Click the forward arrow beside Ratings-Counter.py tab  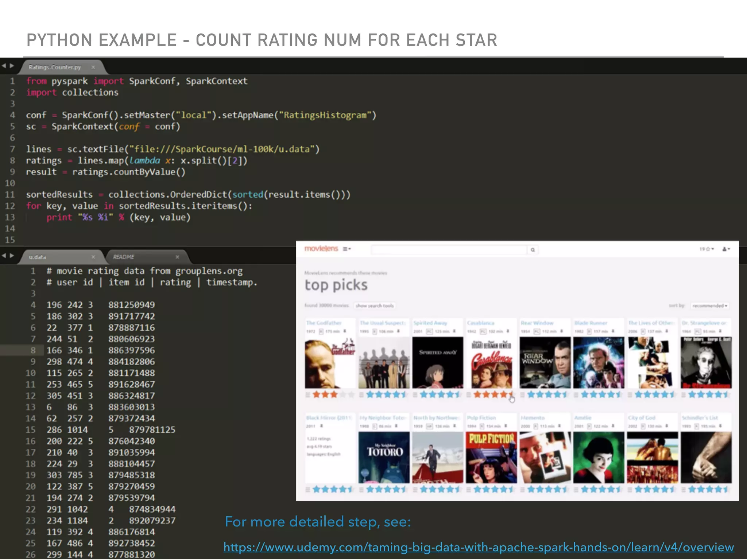(12, 66)
